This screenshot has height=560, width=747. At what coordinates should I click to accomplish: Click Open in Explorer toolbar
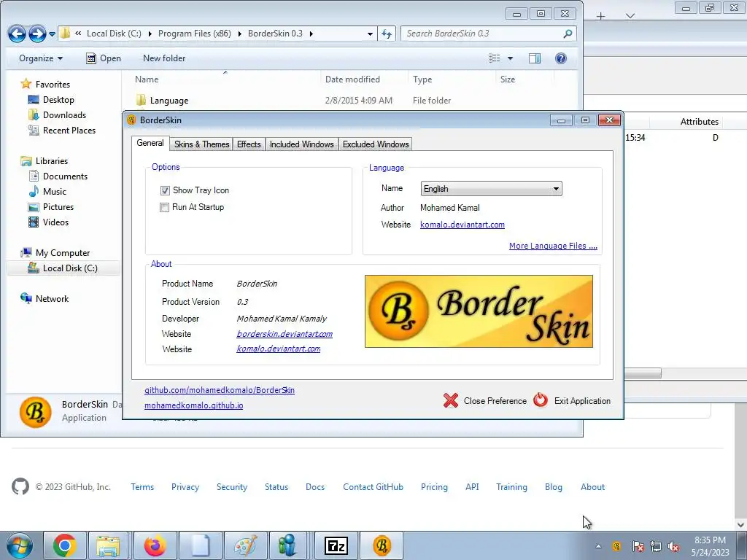tap(104, 58)
